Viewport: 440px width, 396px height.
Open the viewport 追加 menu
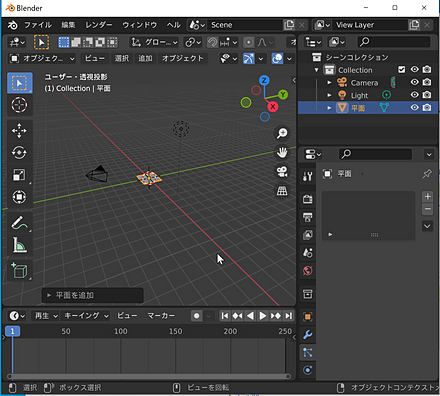pos(145,59)
